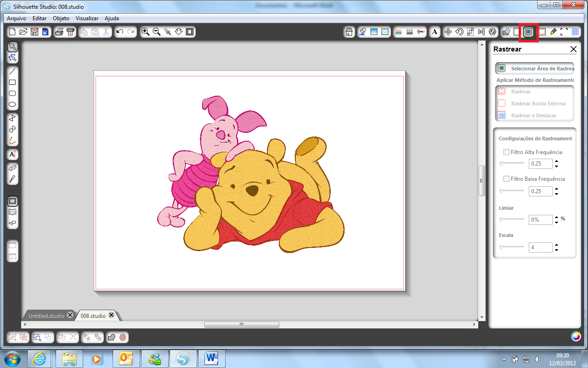
Task: Open the Rotate window icon
Action: click(459, 32)
